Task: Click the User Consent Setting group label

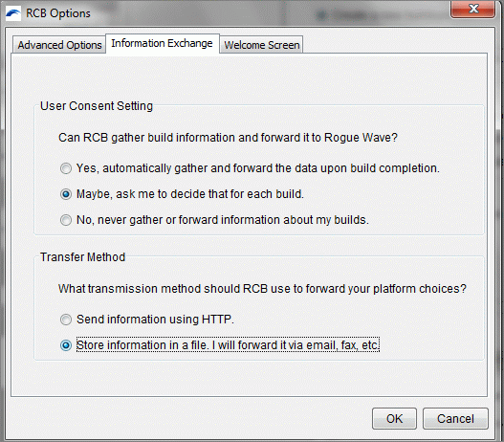Action: (97, 106)
